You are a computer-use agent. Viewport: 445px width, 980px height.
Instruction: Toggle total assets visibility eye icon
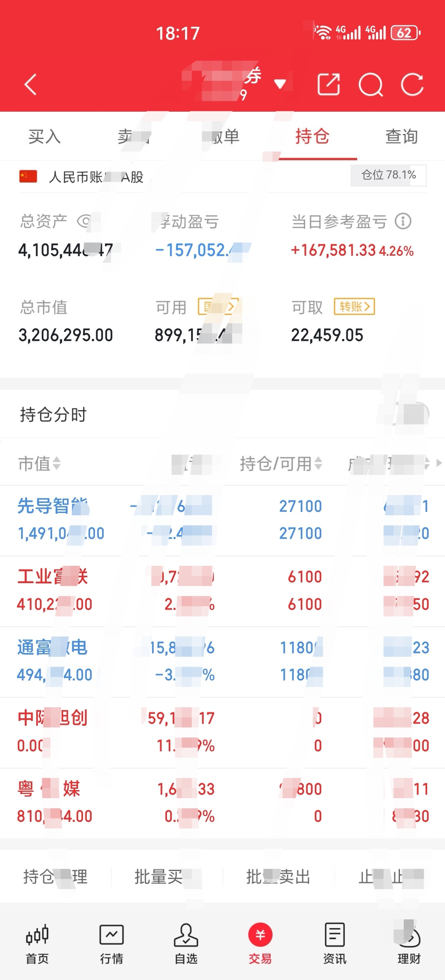point(84,221)
